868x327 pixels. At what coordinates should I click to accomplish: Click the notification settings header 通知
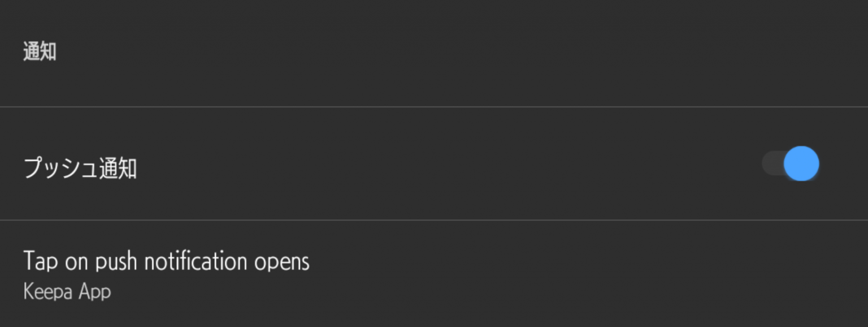point(40,51)
